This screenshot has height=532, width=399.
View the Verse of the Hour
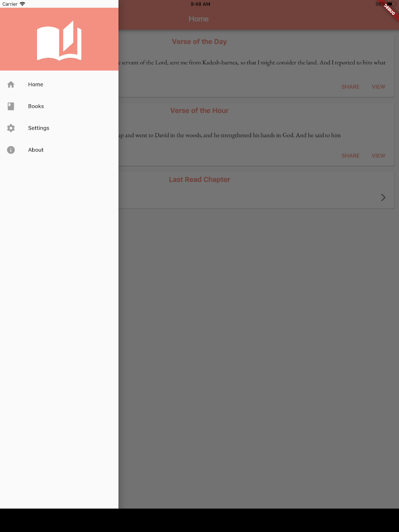pos(378,156)
